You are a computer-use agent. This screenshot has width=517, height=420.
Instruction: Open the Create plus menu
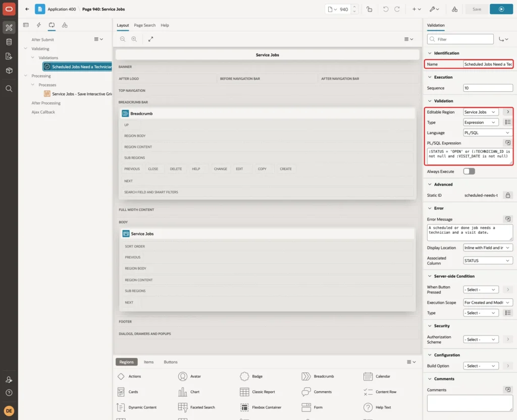pos(417,9)
